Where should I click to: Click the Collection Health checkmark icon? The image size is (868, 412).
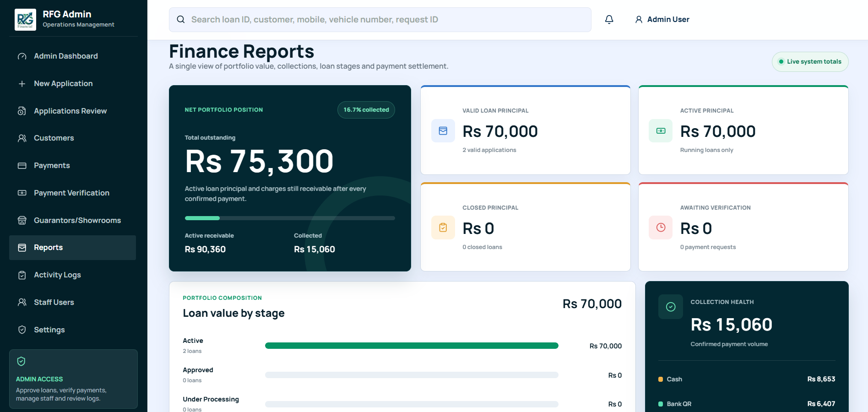(671, 307)
